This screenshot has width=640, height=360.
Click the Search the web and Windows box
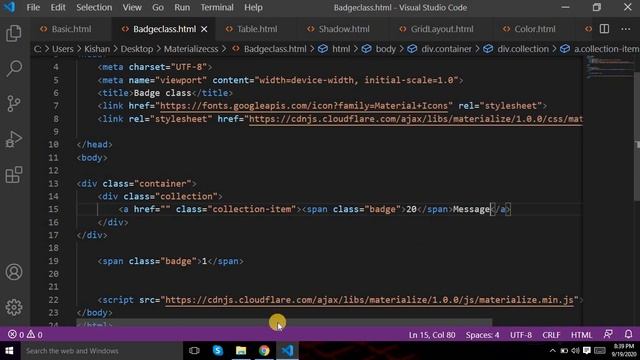coord(101,351)
